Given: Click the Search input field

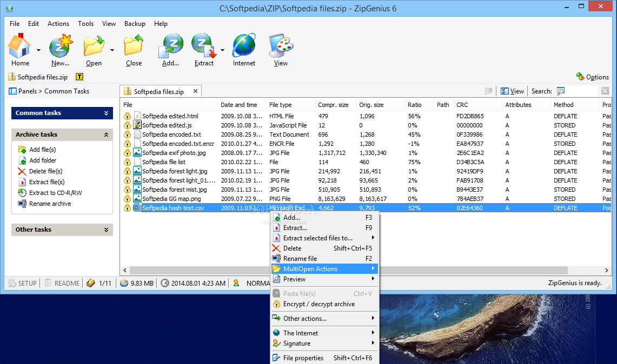Looking at the screenshot, I should 581,91.
